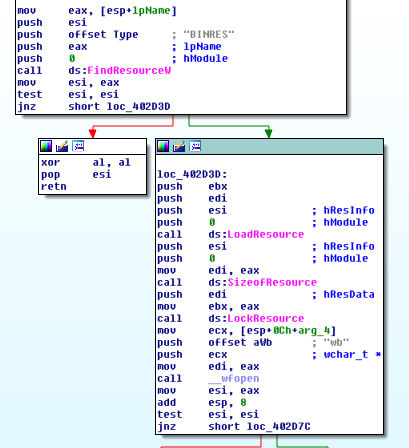Click the 0Ch offset in mov ecx operand

tap(282, 330)
